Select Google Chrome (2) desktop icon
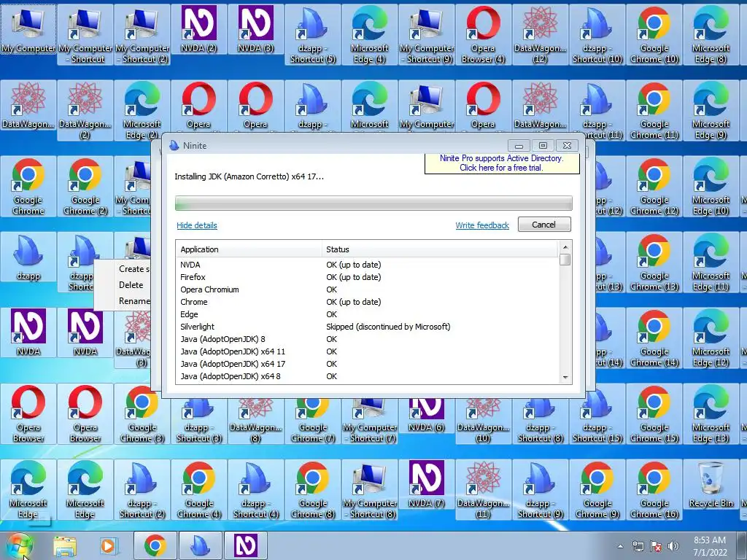Viewport: 747px width, 560px height. pos(85,187)
